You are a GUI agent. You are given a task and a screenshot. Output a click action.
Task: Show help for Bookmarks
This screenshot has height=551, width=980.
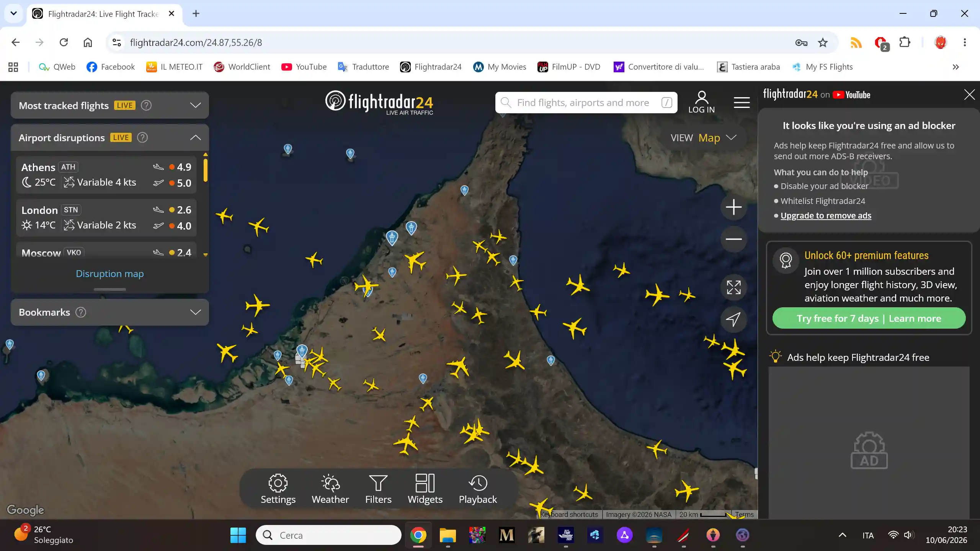pyautogui.click(x=81, y=312)
